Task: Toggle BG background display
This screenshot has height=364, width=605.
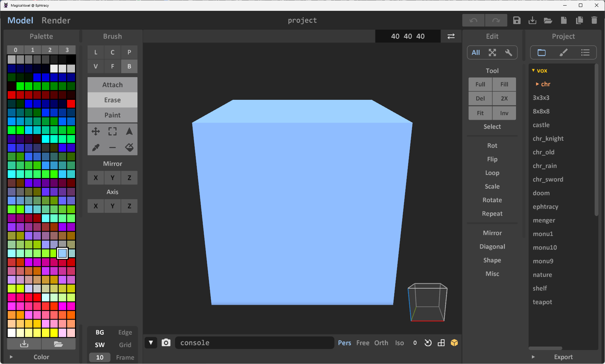Action: (100, 333)
